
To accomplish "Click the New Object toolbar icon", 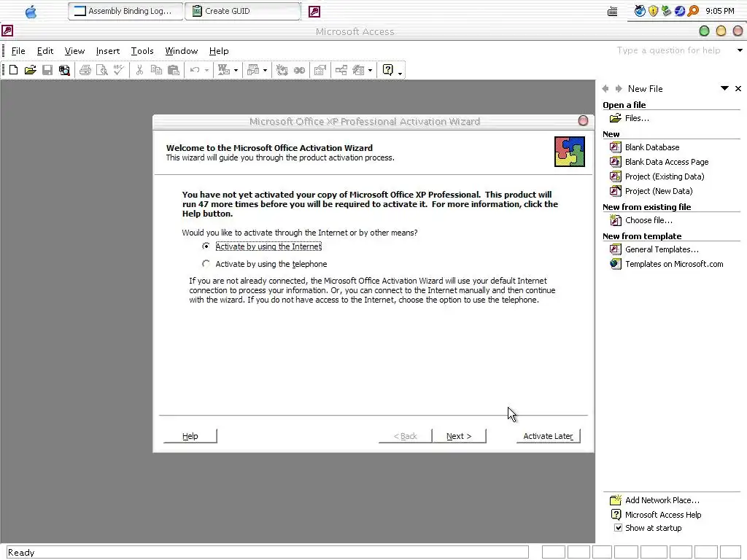I will 358,71.
